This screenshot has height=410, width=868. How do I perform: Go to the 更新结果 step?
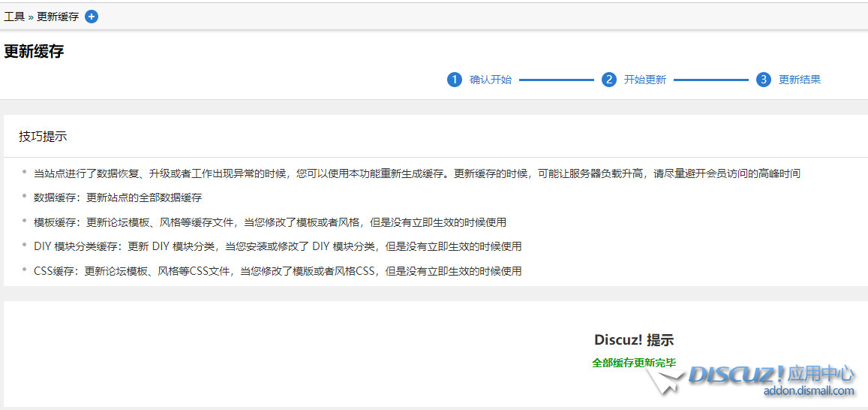click(800, 80)
